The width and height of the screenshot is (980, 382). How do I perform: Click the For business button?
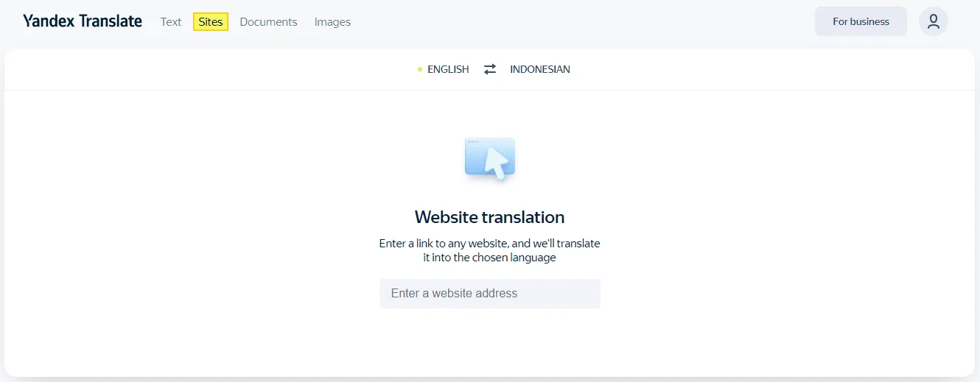[x=861, y=21]
